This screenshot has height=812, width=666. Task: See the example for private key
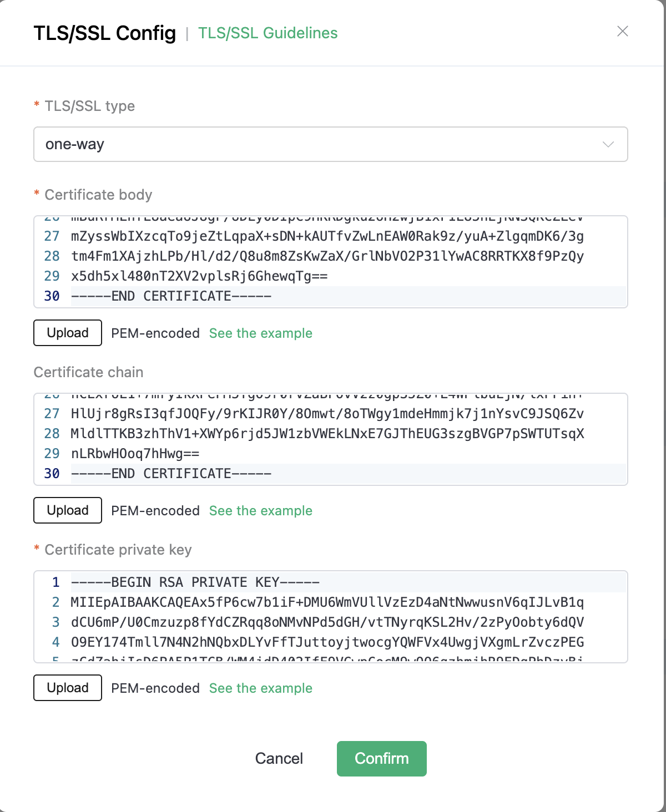click(x=260, y=688)
